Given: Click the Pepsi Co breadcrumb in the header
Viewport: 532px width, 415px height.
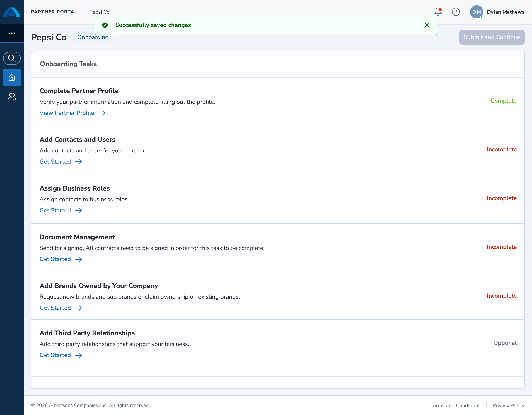Looking at the screenshot, I should 99,12.
